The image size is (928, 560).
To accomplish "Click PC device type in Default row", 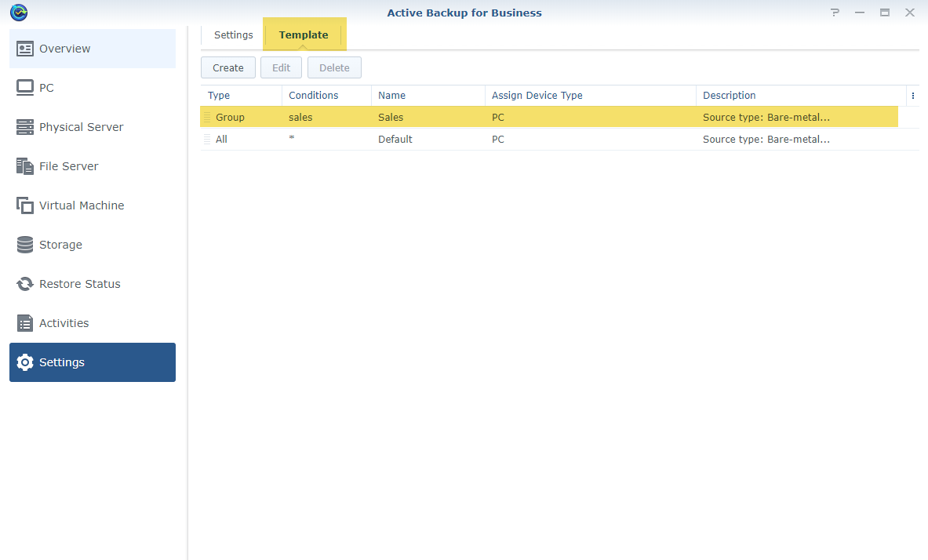I will [498, 139].
